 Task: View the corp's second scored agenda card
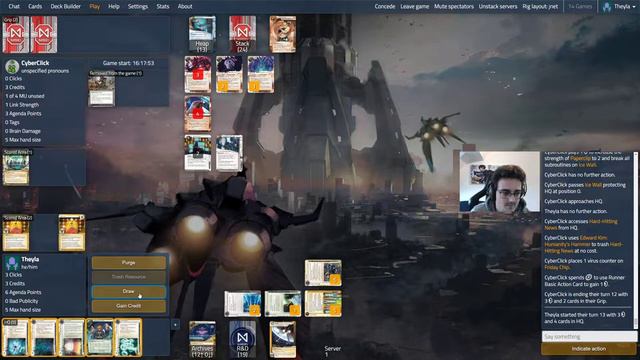point(72,233)
